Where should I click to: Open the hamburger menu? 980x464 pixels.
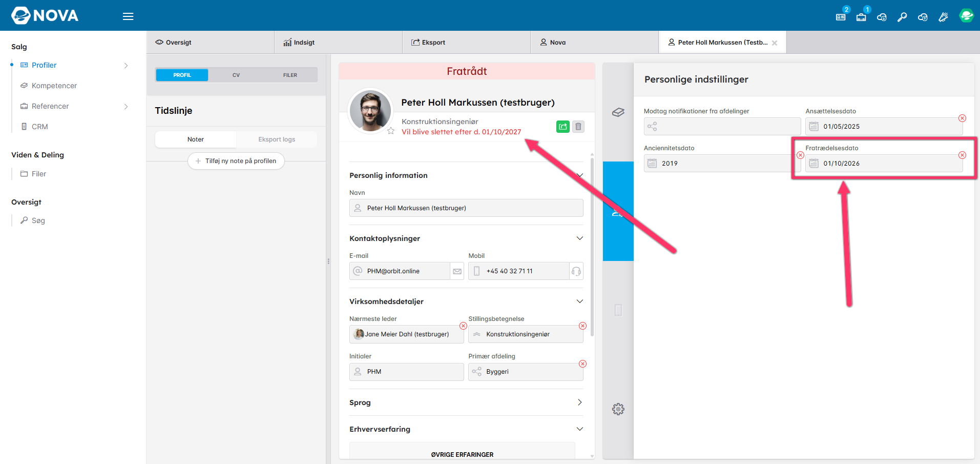pos(128,16)
